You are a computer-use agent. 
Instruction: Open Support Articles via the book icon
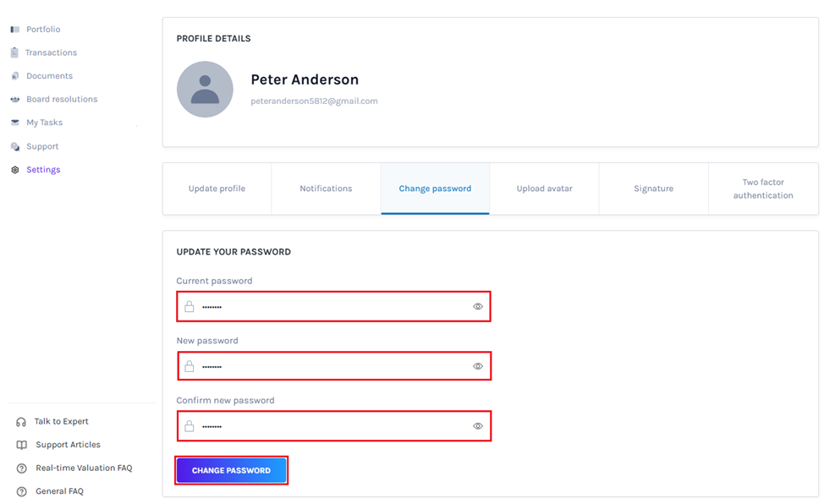click(19, 445)
